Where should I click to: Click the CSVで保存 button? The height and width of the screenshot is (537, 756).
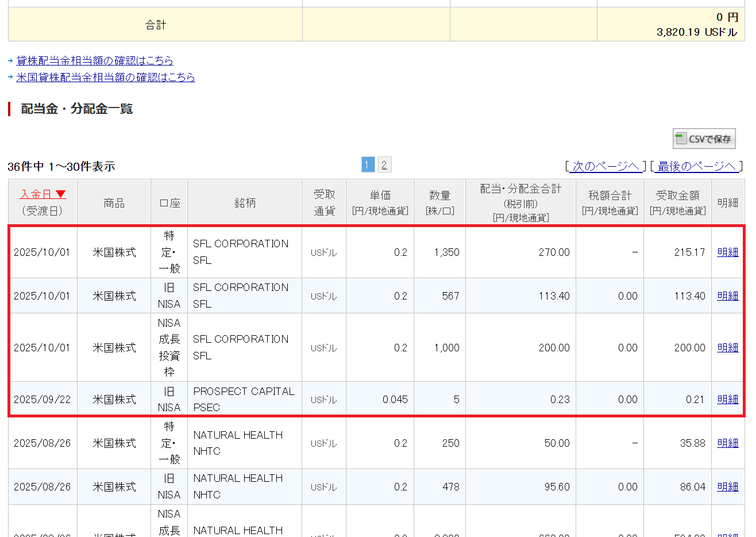pyautogui.click(x=704, y=139)
